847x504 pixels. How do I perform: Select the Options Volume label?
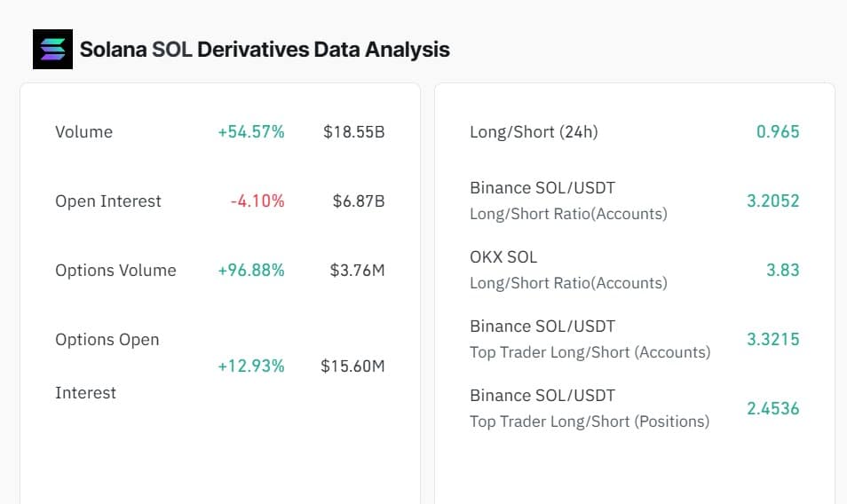point(115,271)
